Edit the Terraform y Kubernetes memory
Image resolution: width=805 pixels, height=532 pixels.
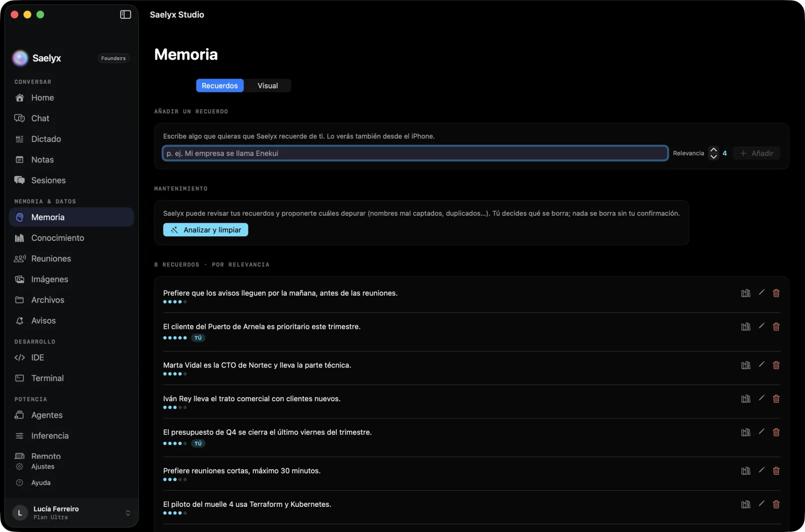click(x=761, y=504)
